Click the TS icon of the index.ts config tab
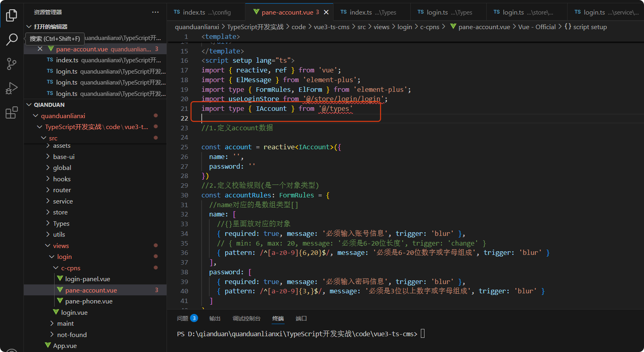The image size is (644, 352). [x=177, y=12]
